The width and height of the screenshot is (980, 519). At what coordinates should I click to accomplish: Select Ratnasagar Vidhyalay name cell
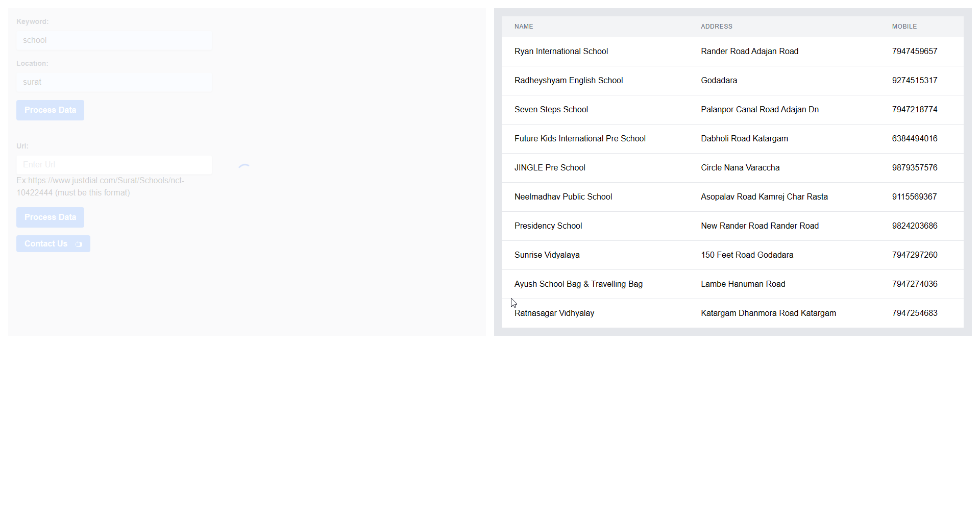click(554, 313)
